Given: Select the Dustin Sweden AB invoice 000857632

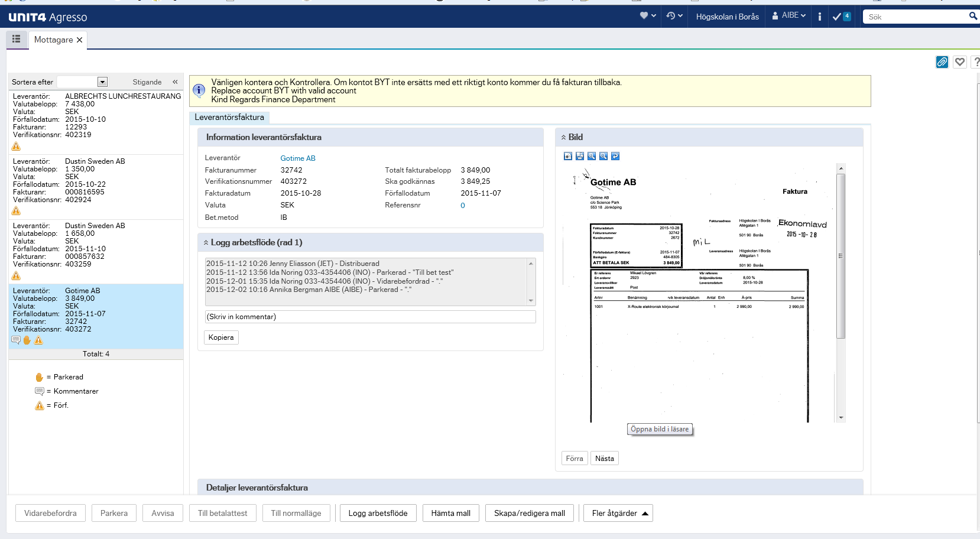Looking at the screenshot, I should [96, 252].
